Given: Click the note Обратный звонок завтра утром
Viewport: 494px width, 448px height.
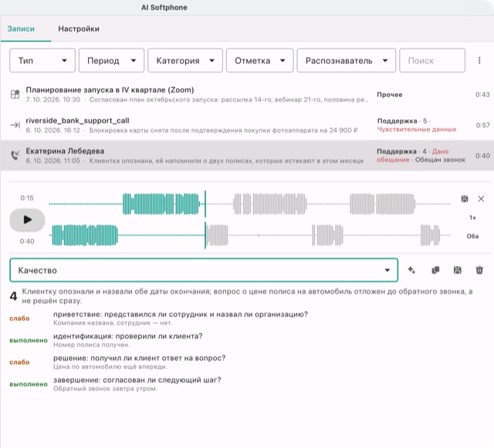Looking at the screenshot, I should (x=105, y=389).
